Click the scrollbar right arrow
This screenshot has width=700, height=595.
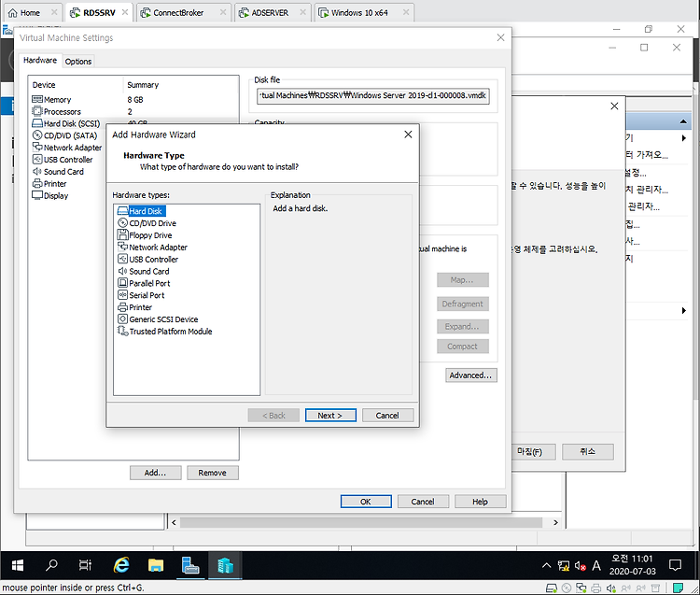pyautogui.click(x=555, y=522)
